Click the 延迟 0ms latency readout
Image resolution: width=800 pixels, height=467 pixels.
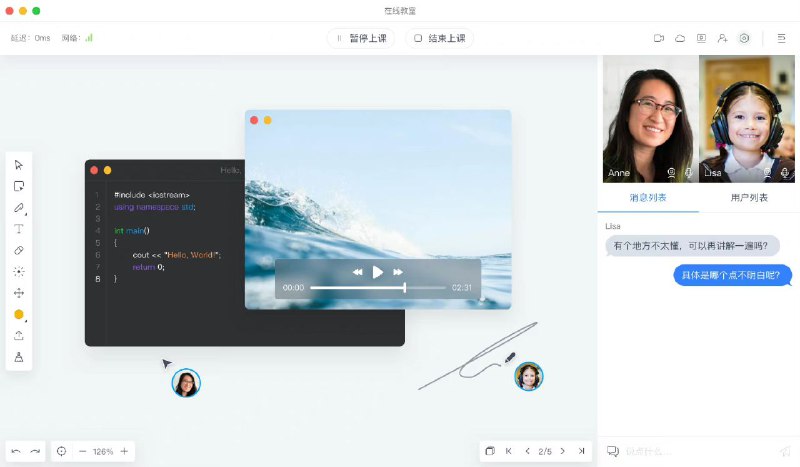[31, 38]
